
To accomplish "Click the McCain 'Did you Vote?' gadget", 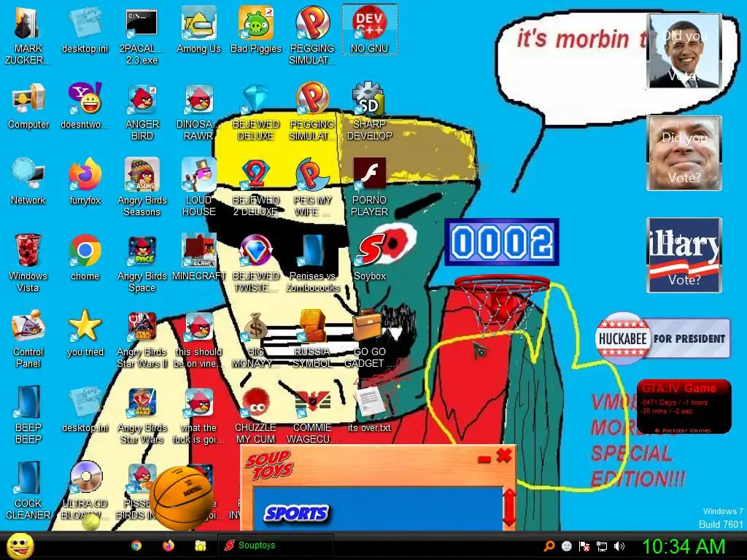I will point(684,153).
